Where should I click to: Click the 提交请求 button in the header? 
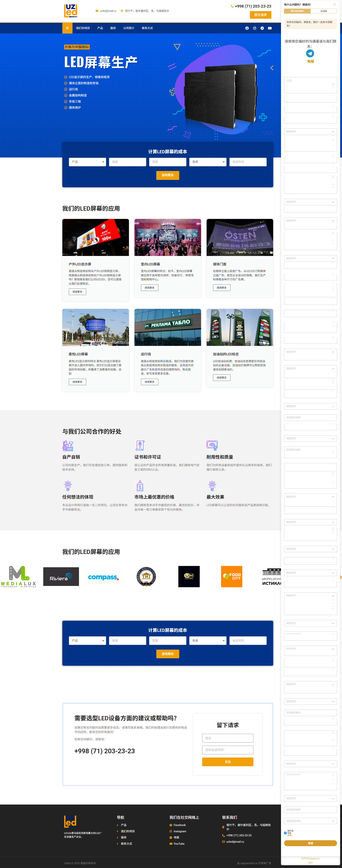click(260, 15)
